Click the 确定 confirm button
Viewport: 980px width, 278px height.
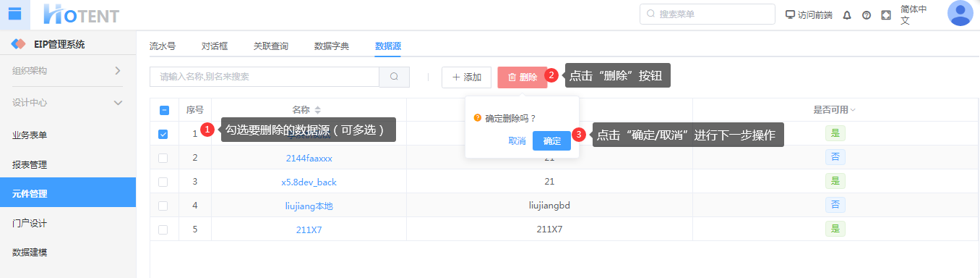pyautogui.click(x=551, y=141)
